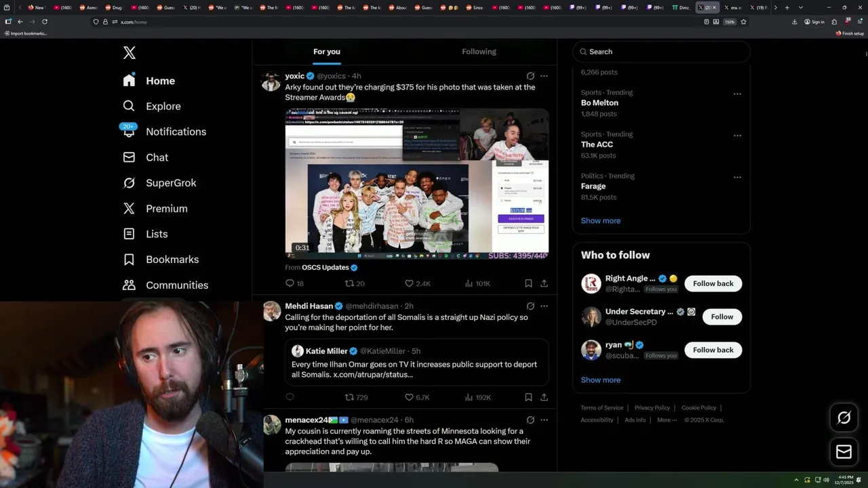Image resolution: width=868 pixels, height=488 pixels.
Task: Open Lists icon in sidebar
Action: pos(129,234)
